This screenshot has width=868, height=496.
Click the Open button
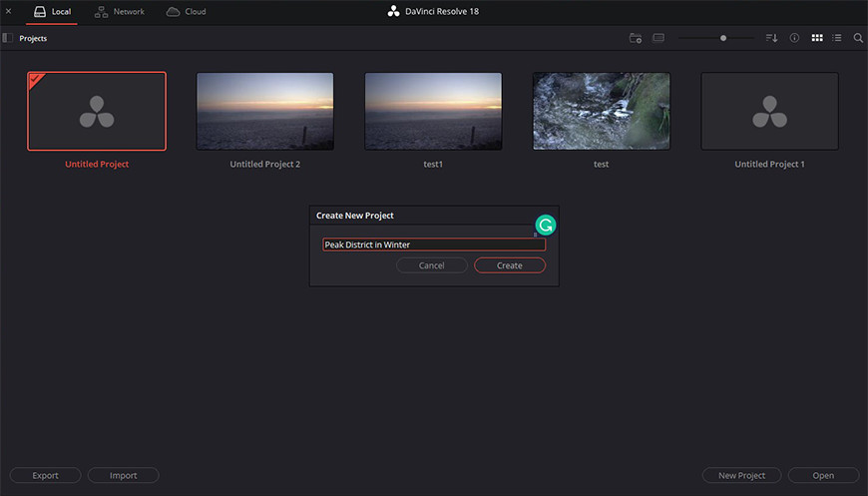point(823,475)
